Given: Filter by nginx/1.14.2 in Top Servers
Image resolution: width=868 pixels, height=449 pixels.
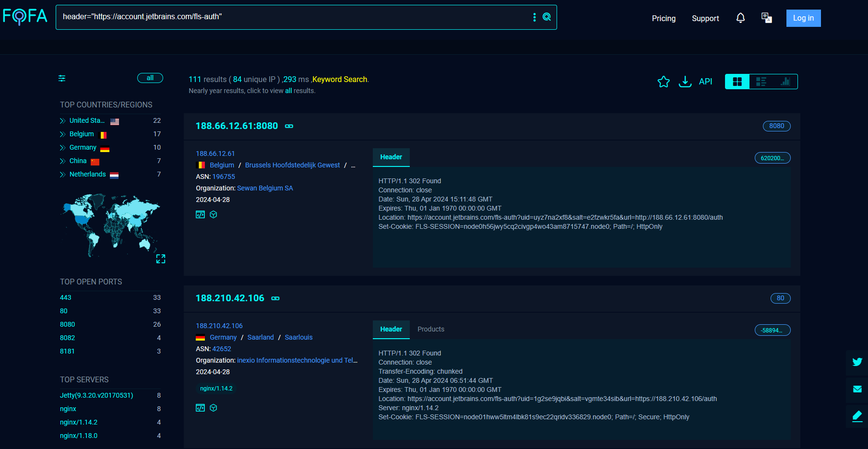Looking at the screenshot, I should click(79, 422).
